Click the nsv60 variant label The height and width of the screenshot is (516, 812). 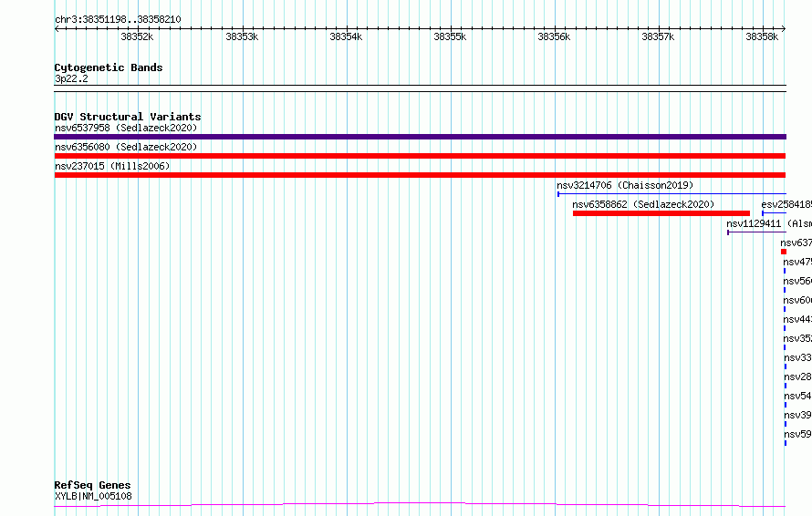797,300
